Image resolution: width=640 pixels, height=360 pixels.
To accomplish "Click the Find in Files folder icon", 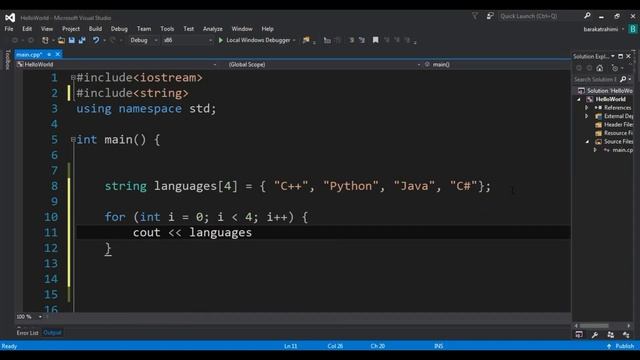I will click(x=306, y=40).
